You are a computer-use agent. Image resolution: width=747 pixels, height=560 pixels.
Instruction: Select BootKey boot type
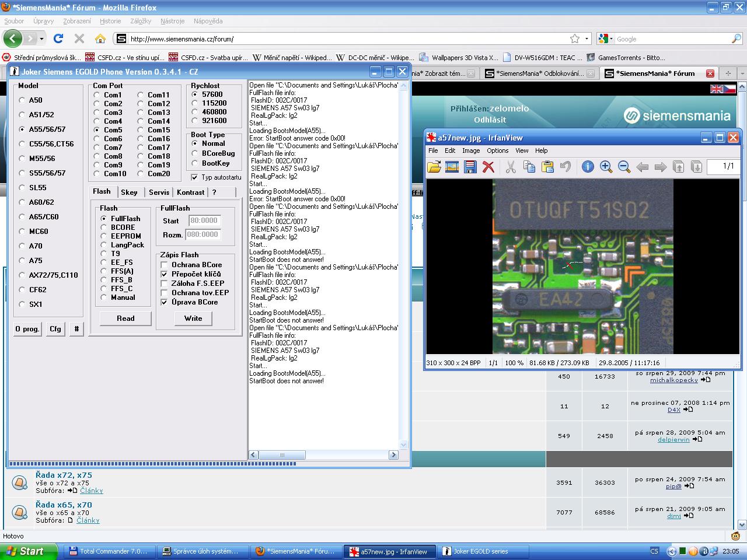point(195,163)
